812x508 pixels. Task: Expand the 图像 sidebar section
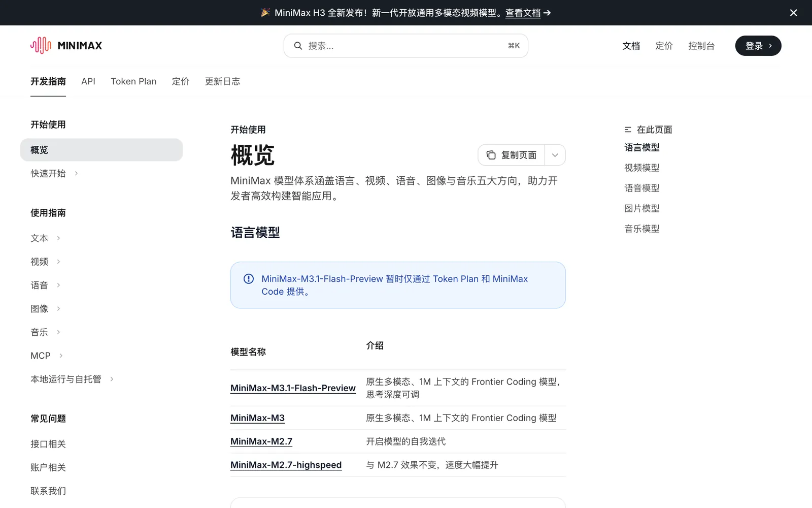(45, 308)
